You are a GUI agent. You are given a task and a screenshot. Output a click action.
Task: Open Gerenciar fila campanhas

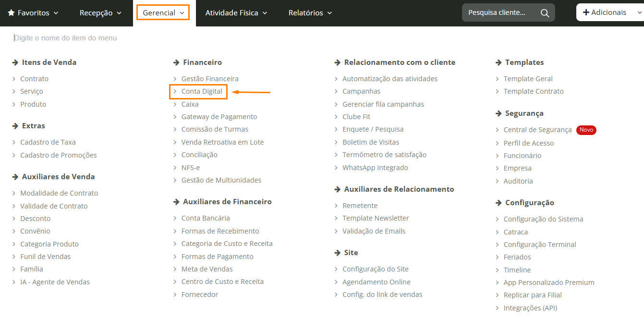tap(383, 104)
